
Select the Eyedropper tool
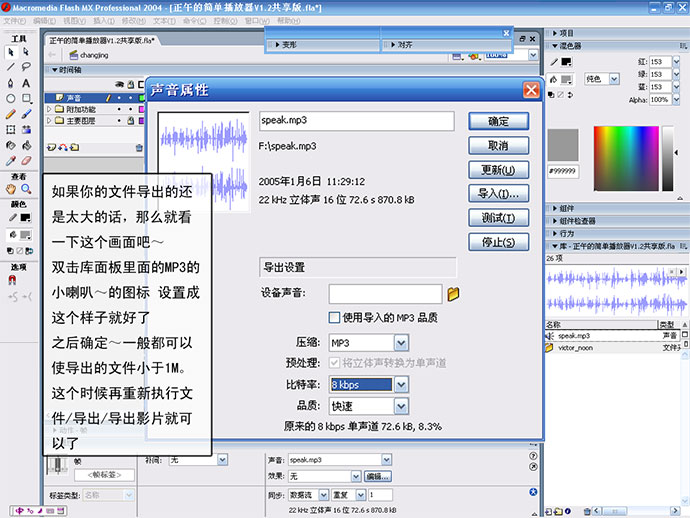tap(11, 161)
